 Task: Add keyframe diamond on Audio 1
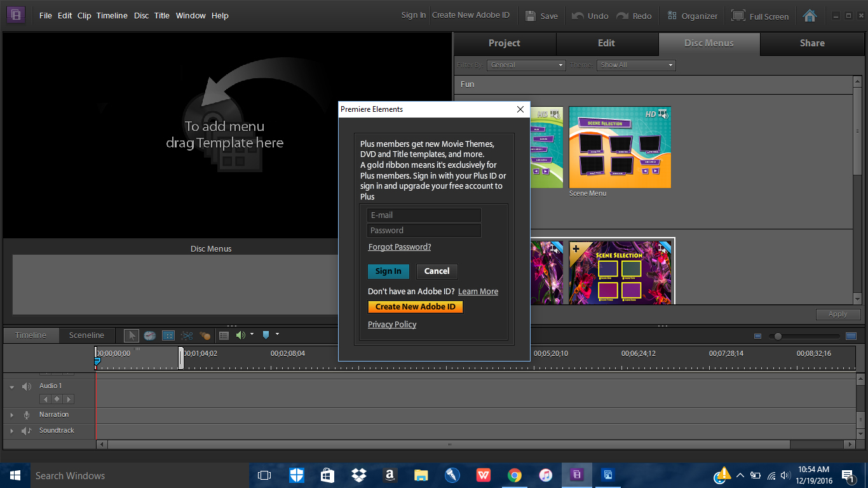pyautogui.click(x=57, y=399)
